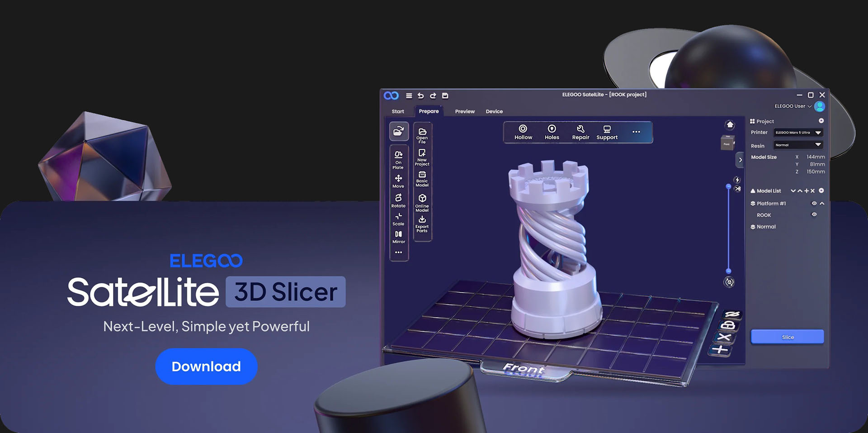Viewport: 868px width, 433px height.
Task: Select the Normal row below ROOK
Action: click(x=763, y=227)
